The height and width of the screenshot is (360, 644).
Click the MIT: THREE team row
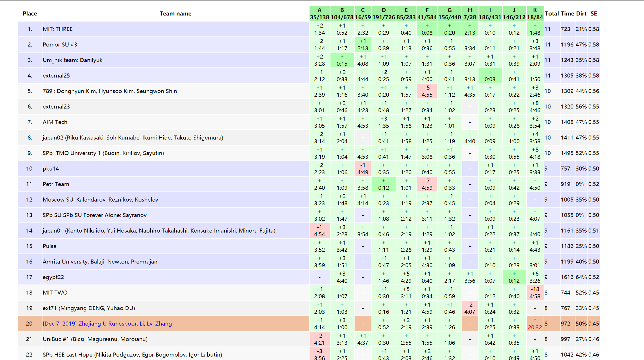(x=58, y=29)
